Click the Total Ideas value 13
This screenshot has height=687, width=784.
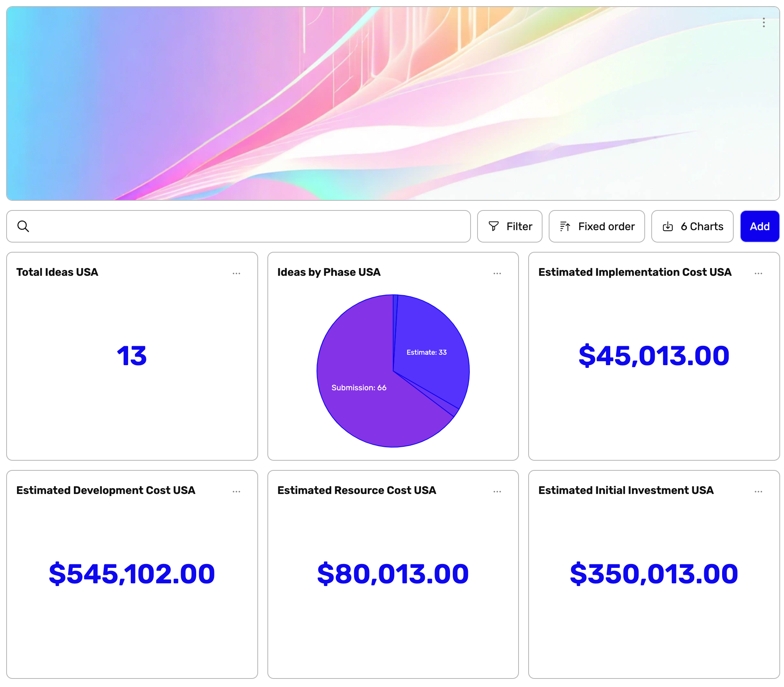(x=132, y=356)
